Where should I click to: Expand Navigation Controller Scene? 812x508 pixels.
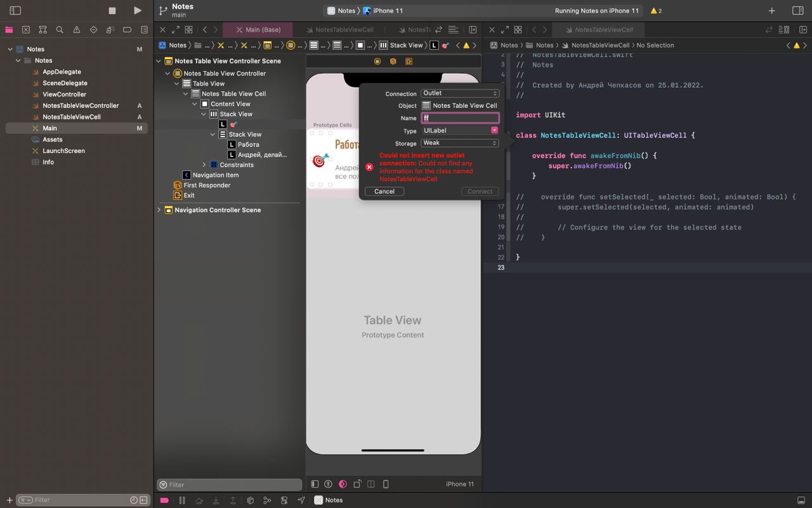pos(159,210)
